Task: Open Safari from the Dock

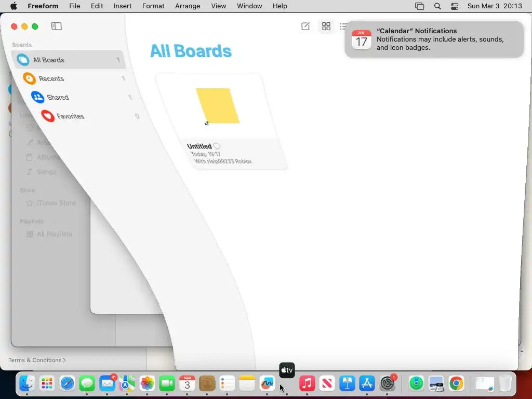Action: [67, 383]
